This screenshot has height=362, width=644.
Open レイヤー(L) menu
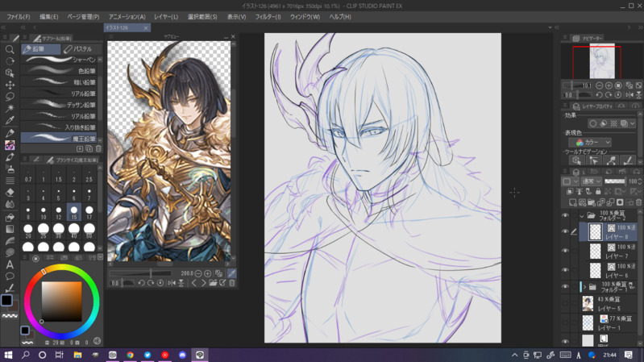[x=166, y=17]
